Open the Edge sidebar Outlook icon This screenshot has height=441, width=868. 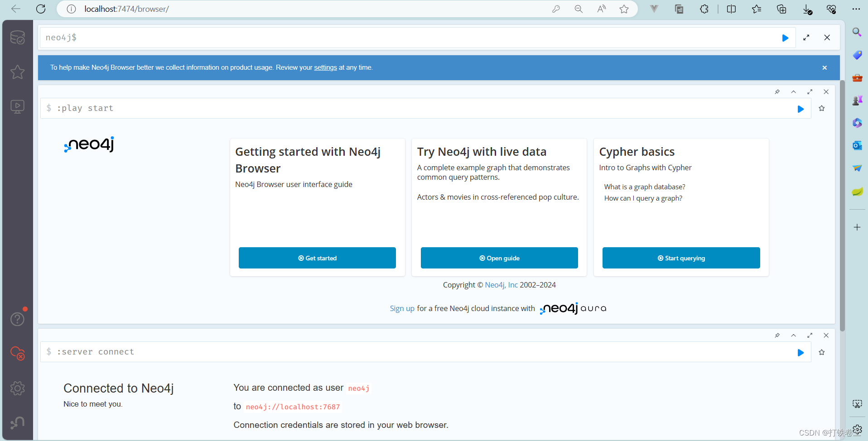click(x=857, y=145)
